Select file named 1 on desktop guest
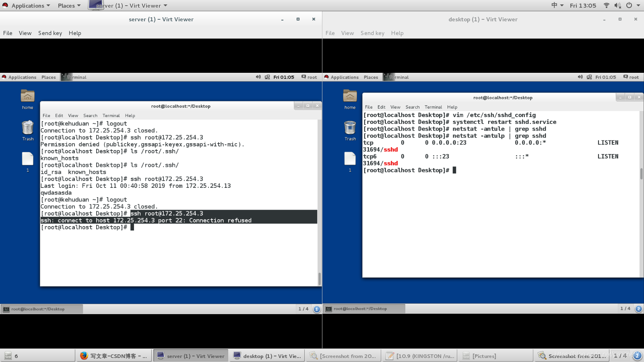 coord(350,162)
